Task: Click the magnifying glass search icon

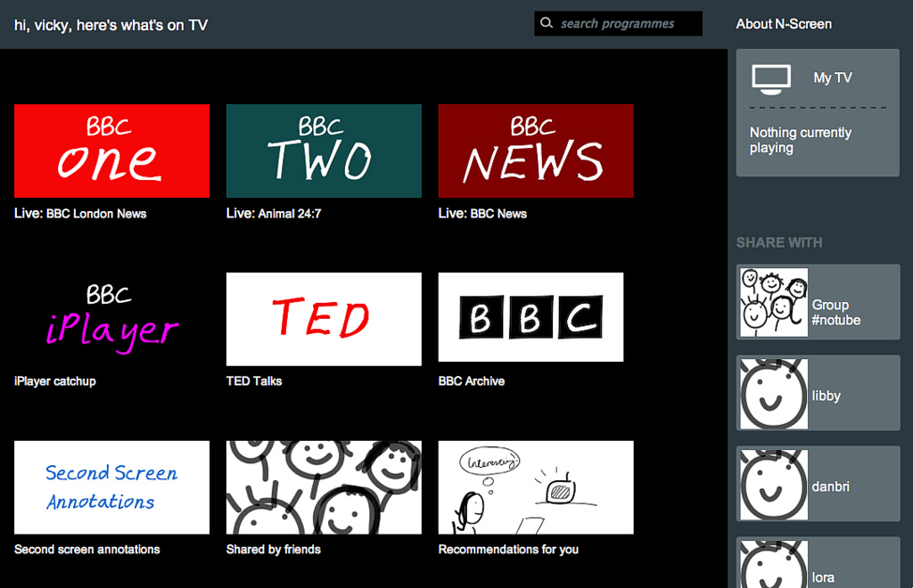Action: pos(547,23)
